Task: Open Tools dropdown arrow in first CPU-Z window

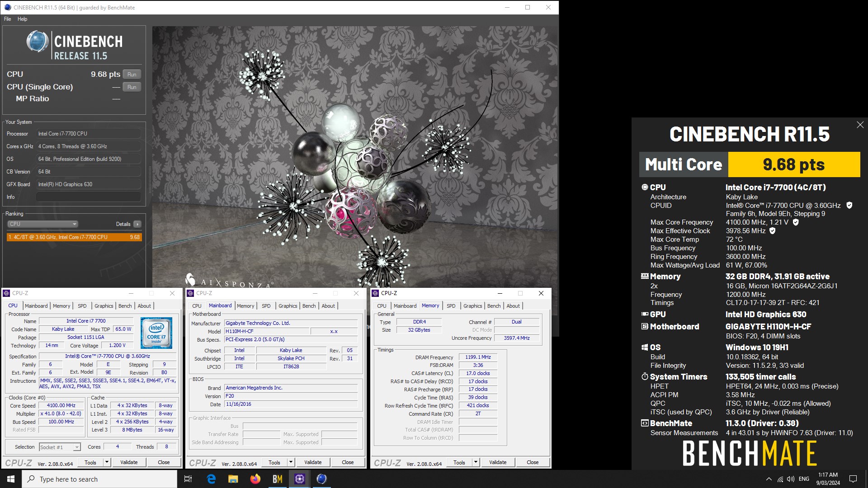Action: tap(107, 462)
